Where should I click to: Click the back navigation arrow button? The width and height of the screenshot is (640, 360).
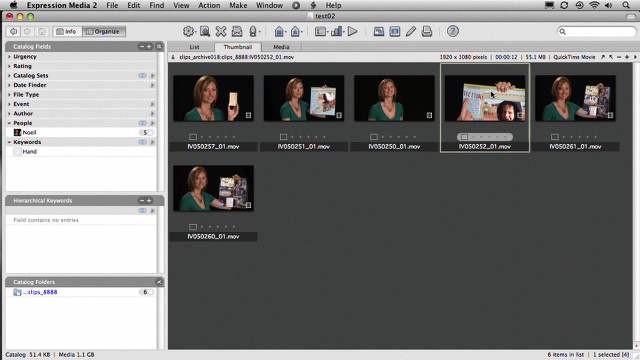point(13,31)
